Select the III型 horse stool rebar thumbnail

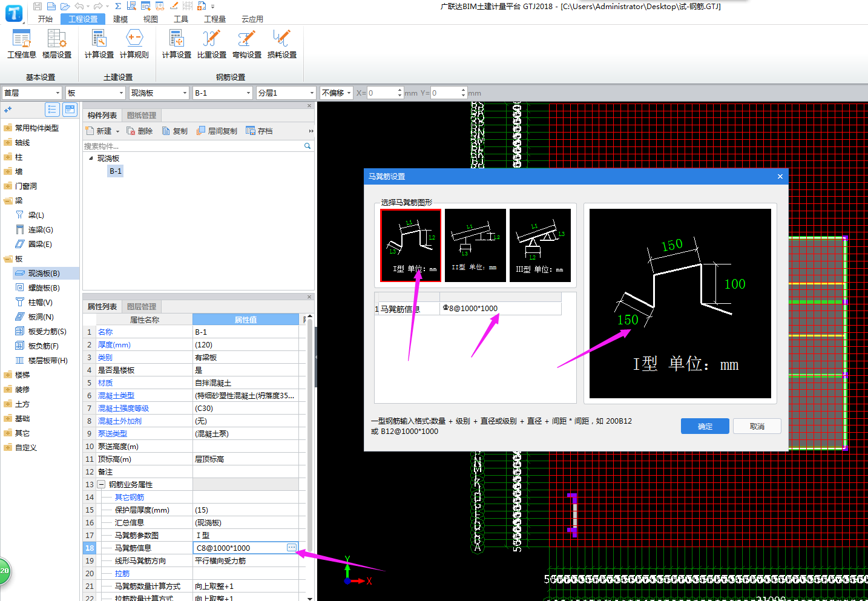pyautogui.click(x=540, y=245)
